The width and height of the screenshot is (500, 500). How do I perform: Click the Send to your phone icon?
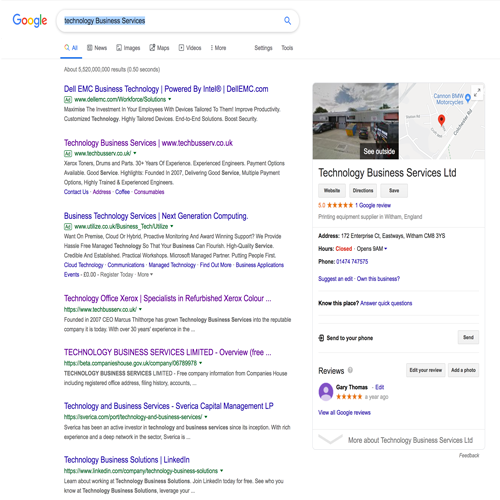pos(321,338)
